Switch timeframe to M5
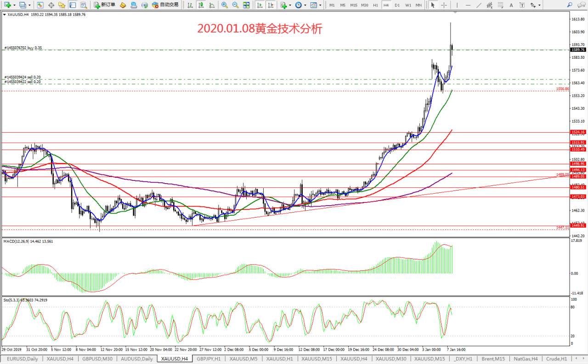The image size is (588, 364). tap(343, 5)
